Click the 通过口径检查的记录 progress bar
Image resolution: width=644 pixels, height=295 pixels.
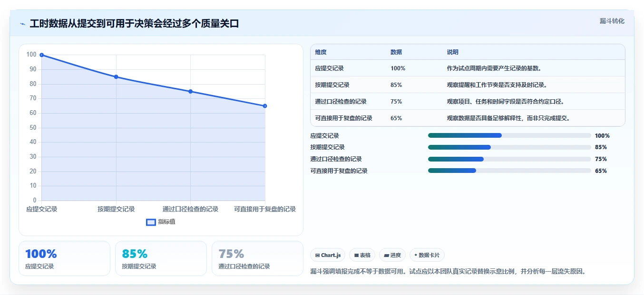click(x=509, y=159)
